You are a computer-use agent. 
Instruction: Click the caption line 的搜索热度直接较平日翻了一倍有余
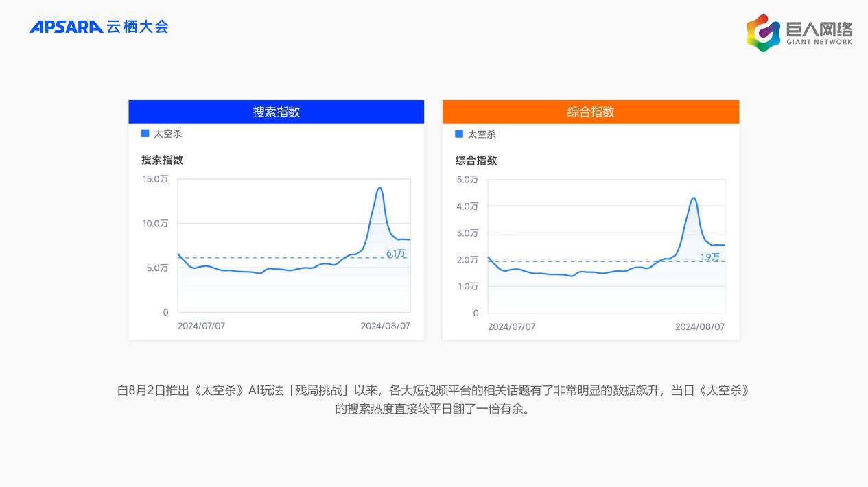point(434,409)
